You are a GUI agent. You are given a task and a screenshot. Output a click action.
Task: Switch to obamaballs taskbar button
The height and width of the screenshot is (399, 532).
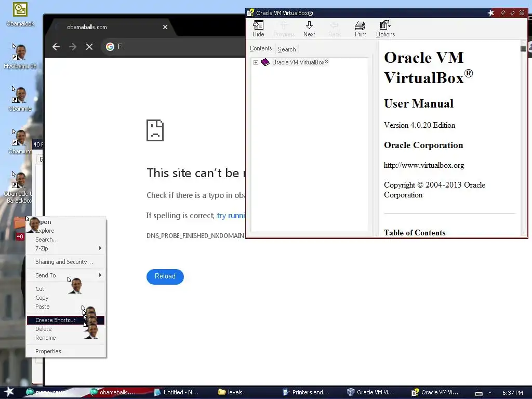tap(113, 392)
